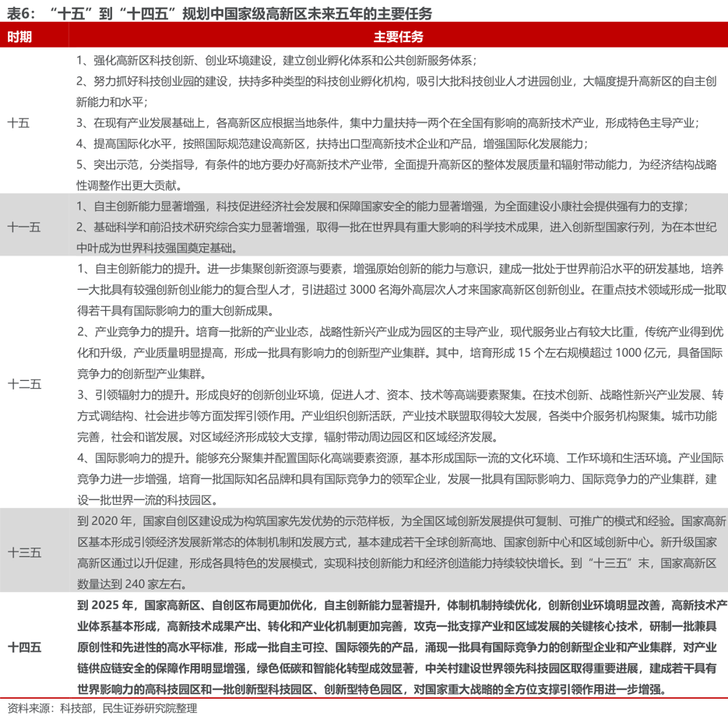Click the 十一五 period cell
The width and height of the screenshot is (728, 719).
(24, 227)
